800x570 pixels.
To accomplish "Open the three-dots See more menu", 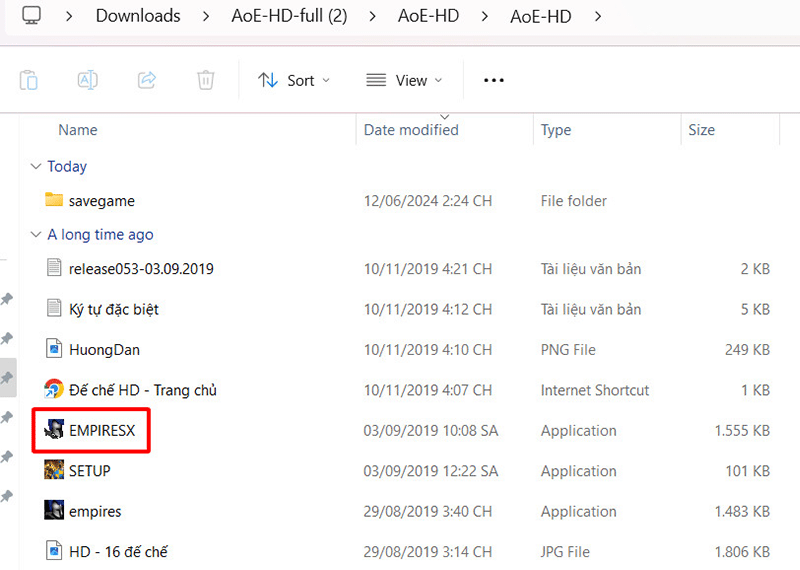I will (494, 80).
